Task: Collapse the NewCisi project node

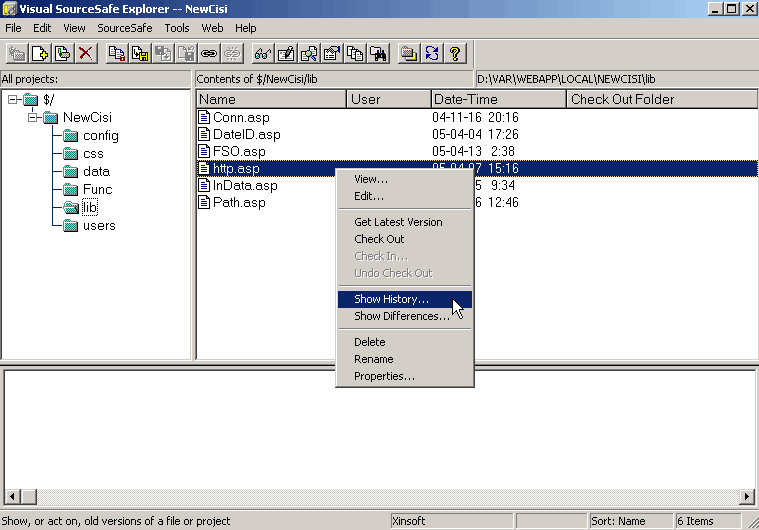Action: [x=32, y=118]
